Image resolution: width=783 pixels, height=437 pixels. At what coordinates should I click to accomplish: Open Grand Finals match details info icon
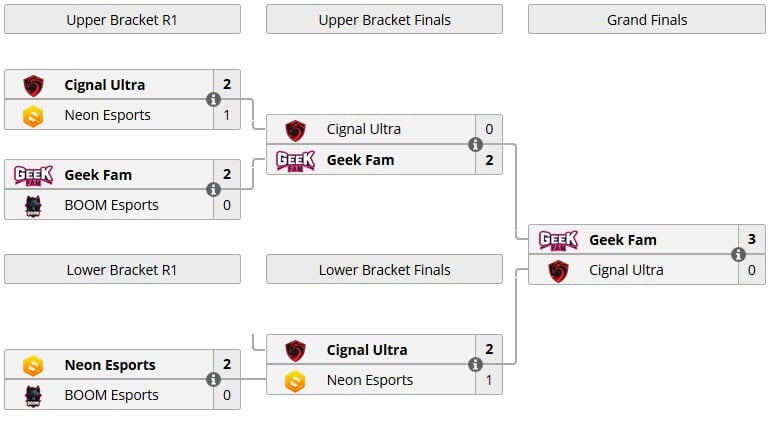pyautogui.click(x=737, y=255)
